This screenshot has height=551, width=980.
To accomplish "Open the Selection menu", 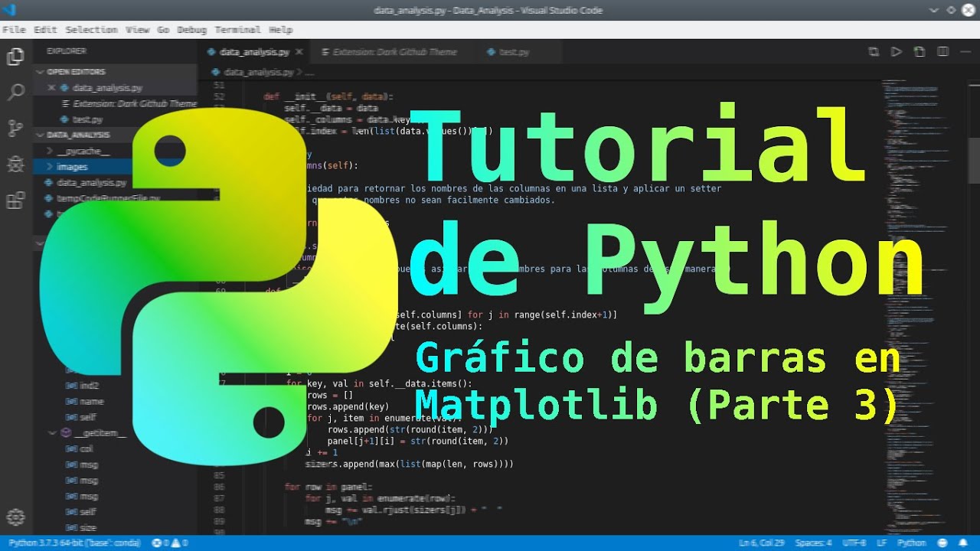I will [91, 29].
